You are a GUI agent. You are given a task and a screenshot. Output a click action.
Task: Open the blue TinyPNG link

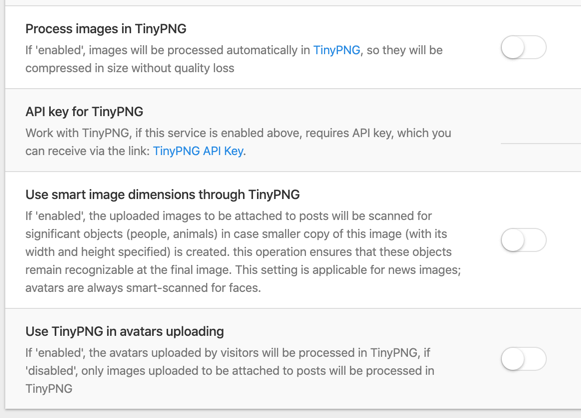coord(336,50)
